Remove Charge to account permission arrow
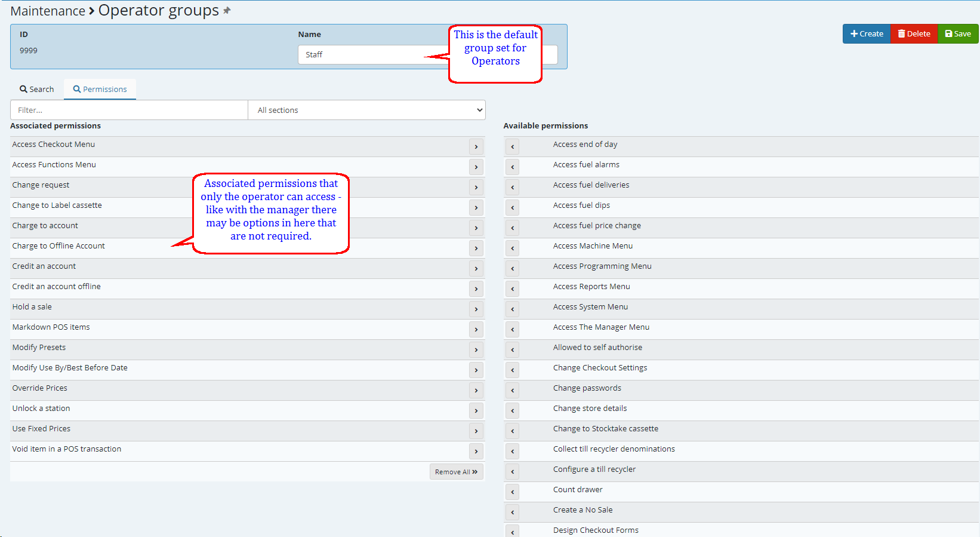980x537 pixels. pyautogui.click(x=476, y=228)
